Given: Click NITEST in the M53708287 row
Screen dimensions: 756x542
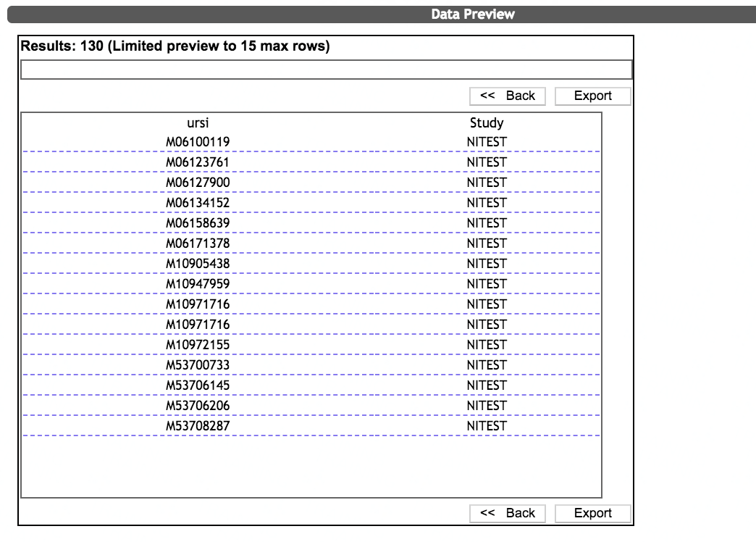Looking at the screenshot, I should point(487,425).
